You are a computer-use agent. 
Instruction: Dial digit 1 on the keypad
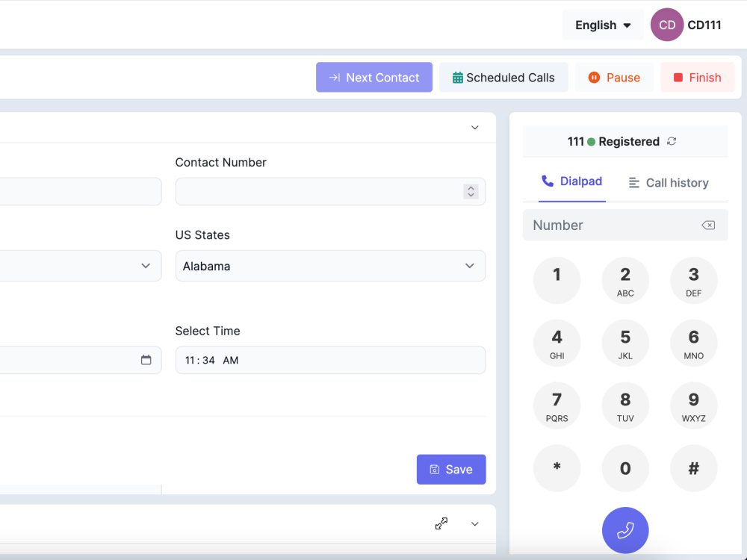[557, 281]
